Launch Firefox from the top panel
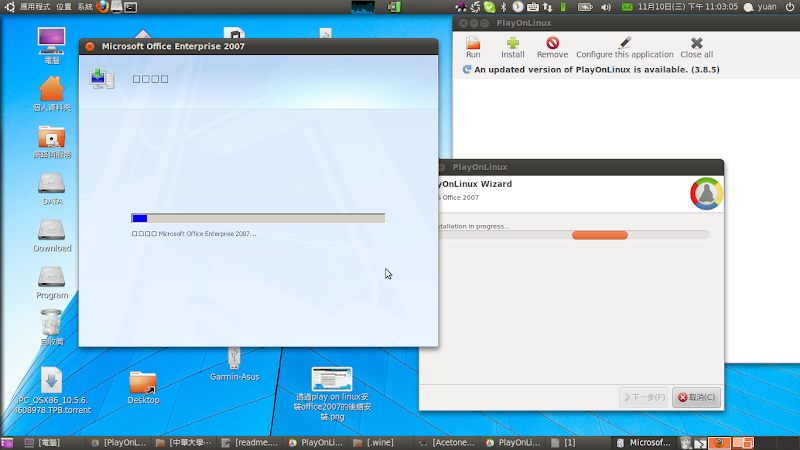Screen dimensions: 800x450 click(x=103, y=7)
